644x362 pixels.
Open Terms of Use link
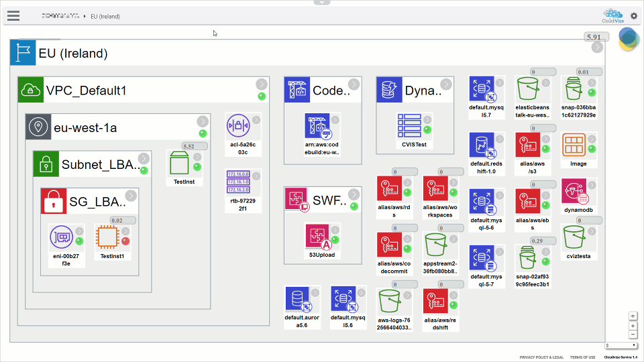[582, 357]
